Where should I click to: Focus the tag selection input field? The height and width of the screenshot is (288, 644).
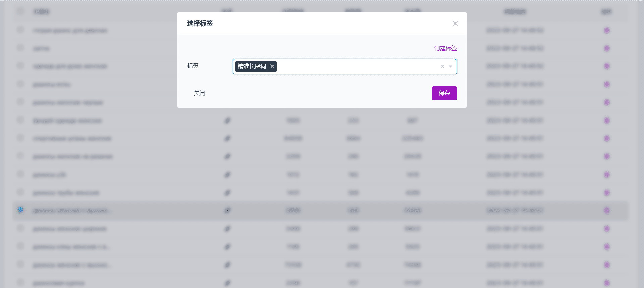(357, 66)
